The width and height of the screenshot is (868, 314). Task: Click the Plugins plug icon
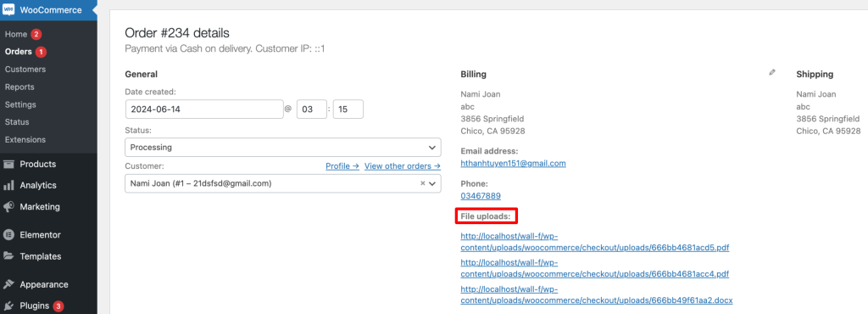[x=8, y=306]
